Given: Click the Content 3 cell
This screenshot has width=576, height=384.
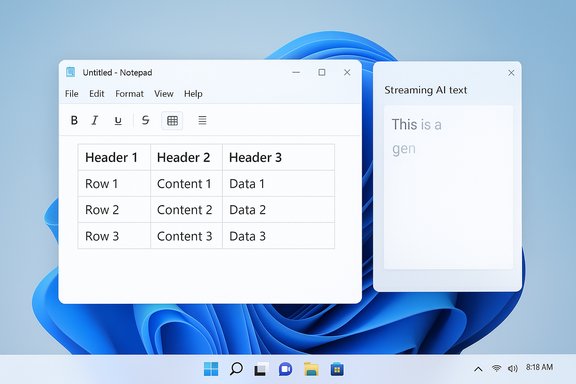Looking at the screenshot, I should pyautogui.click(x=186, y=236).
